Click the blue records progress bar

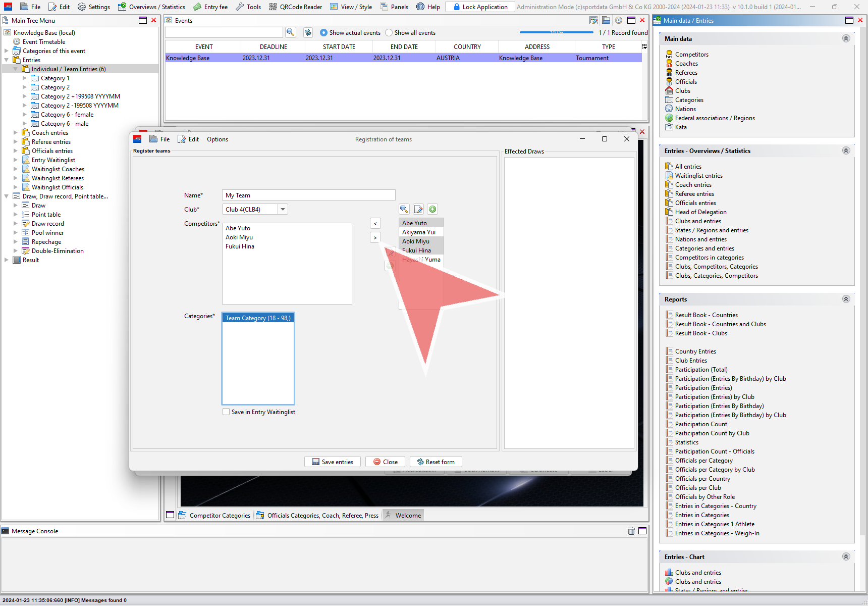pyautogui.click(x=556, y=32)
